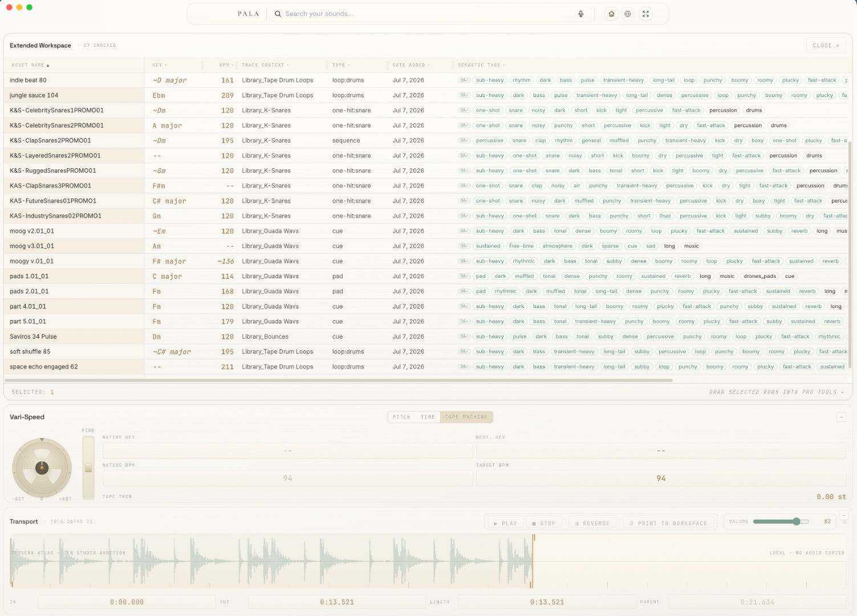The image size is (857, 616).
Task: Sort by Date Added column header
Action: pos(411,65)
